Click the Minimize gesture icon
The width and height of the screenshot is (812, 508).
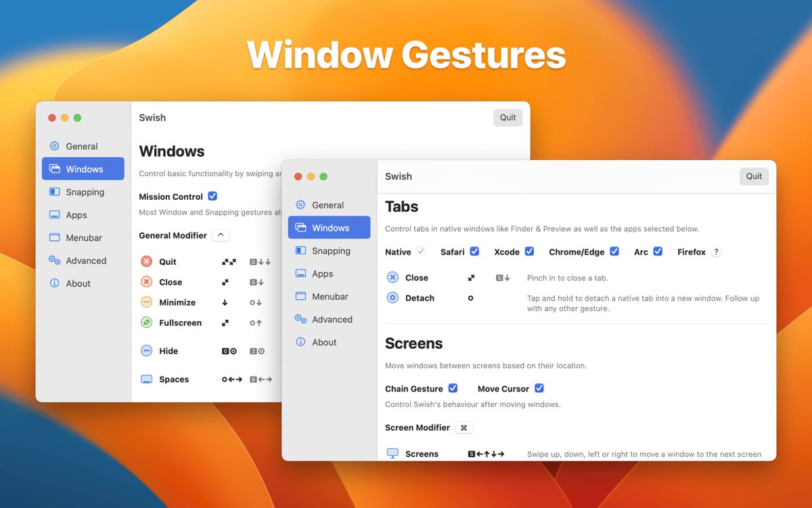pos(147,302)
